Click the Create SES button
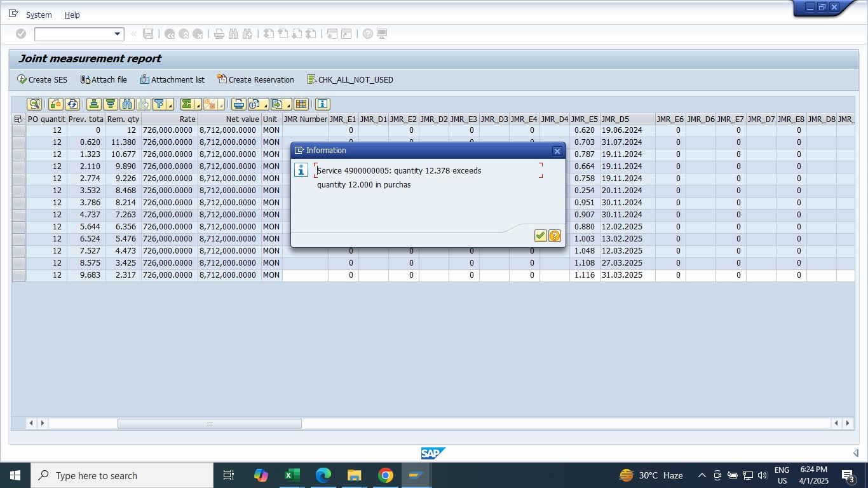 point(42,79)
